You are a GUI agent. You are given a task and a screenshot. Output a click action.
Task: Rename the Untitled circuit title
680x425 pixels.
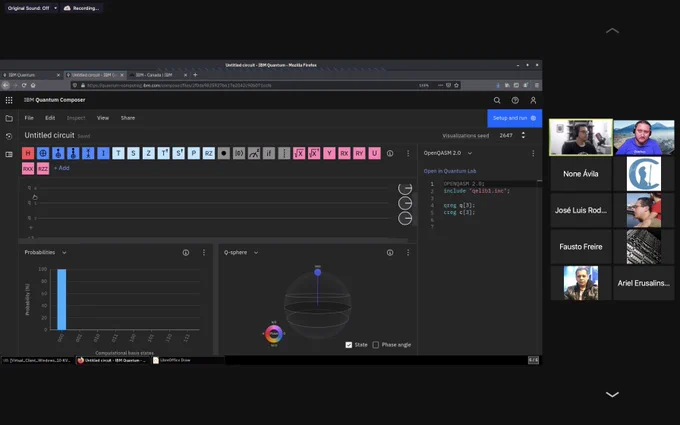click(49, 135)
